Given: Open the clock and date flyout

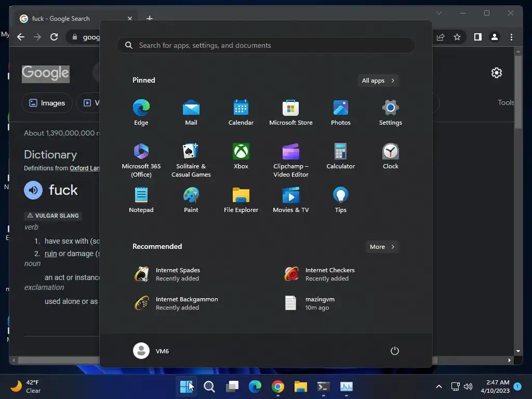Looking at the screenshot, I should pyautogui.click(x=495, y=387).
